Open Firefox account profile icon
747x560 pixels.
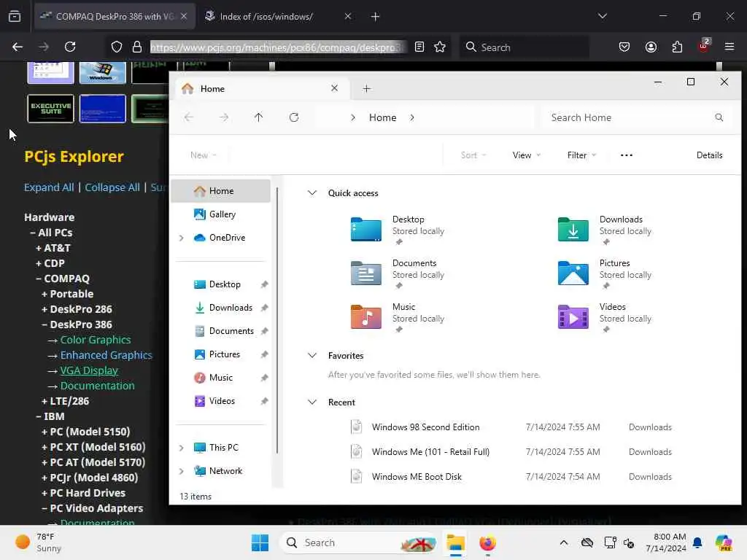(x=651, y=47)
